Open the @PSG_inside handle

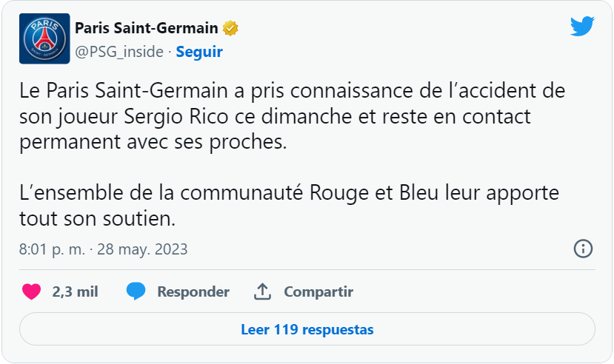click(119, 52)
